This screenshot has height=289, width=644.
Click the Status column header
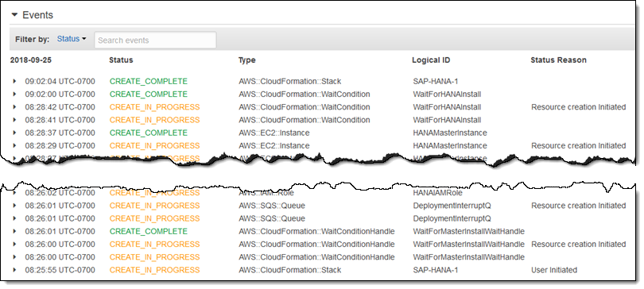pos(121,60)
